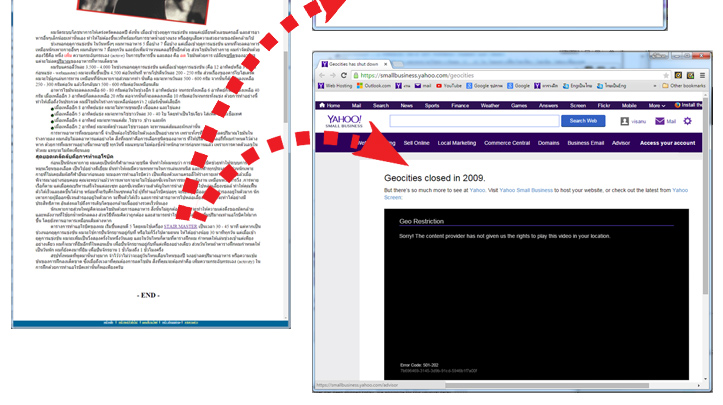Click the Mail envelope icon in header

tap(660, 121)
